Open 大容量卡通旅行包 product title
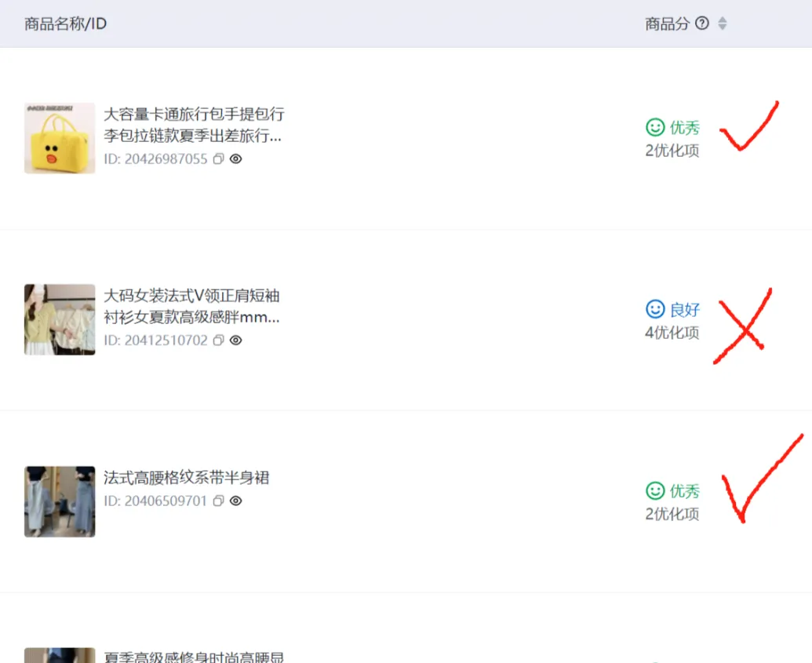Viewport: 812px width, 663px height. [194, 125]
